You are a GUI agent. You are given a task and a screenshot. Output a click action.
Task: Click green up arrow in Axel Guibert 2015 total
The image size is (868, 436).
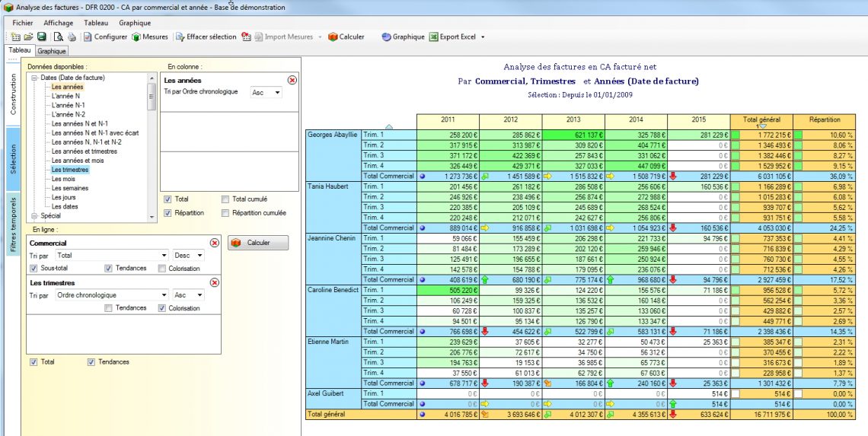click(x=673, y=404)
